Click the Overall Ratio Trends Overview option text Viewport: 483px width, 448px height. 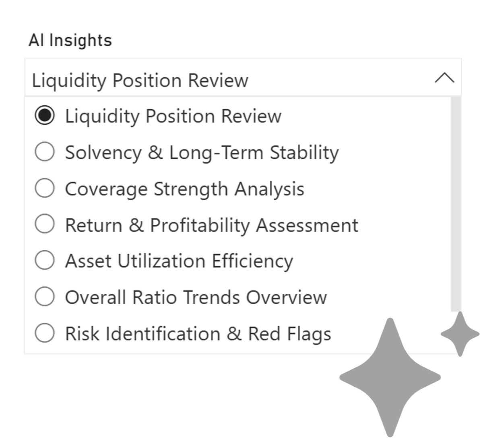pos(196,297)
